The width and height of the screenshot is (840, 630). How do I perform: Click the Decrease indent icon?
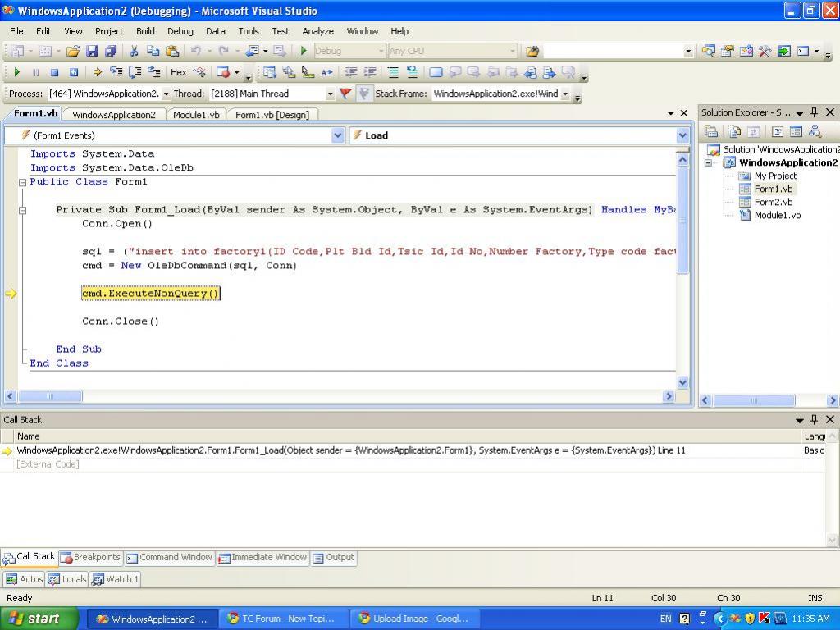coord(351,72)
